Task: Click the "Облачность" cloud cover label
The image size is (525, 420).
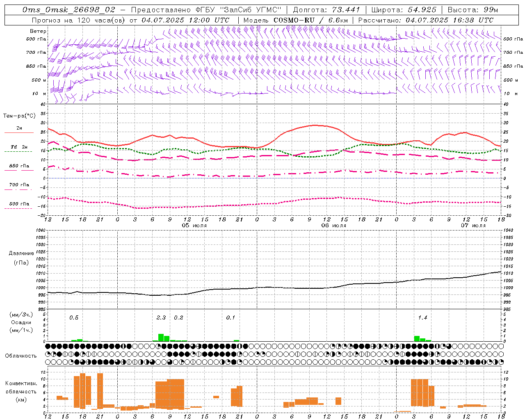Action: 21,356
